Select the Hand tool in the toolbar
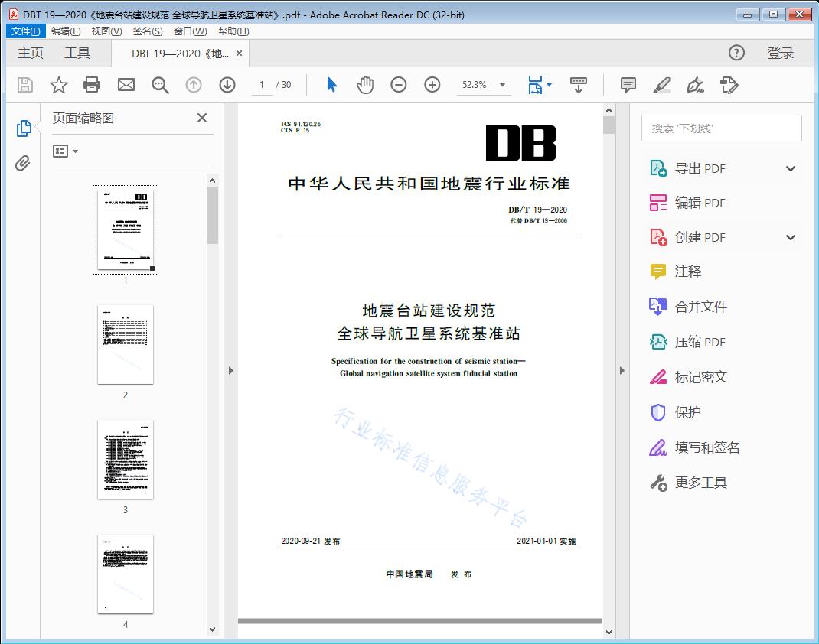The width and height of the screenshot is (819, 644). pyautogui.click(x=365, y=85)
